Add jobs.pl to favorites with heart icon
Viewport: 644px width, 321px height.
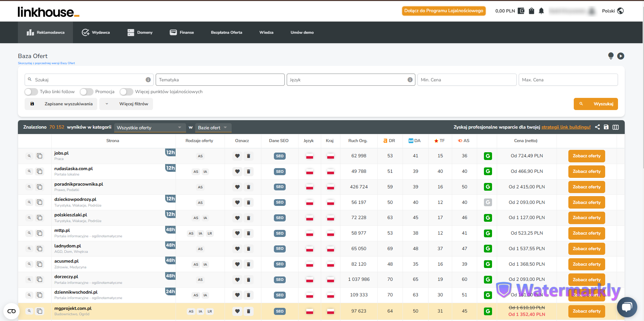click(x=237, y=156)
